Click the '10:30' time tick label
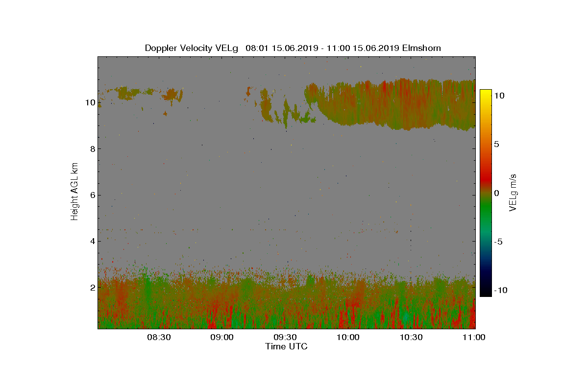The image size is (588, 392). (x=411, y=337)
